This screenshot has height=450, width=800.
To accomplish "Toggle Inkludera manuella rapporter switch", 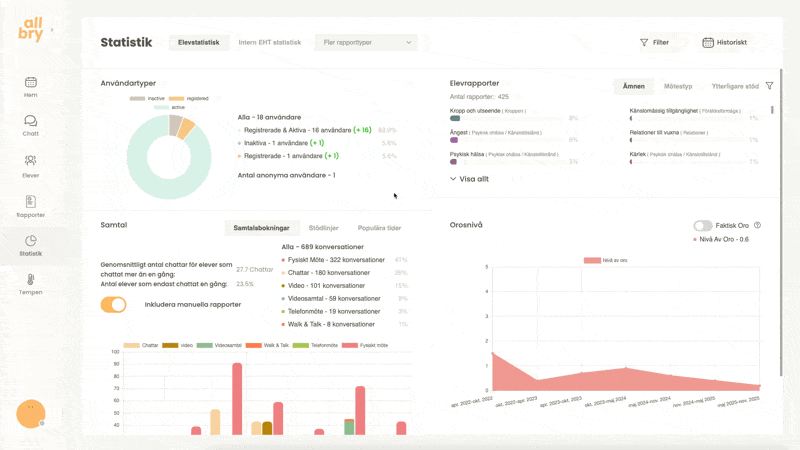I will 113,304.
